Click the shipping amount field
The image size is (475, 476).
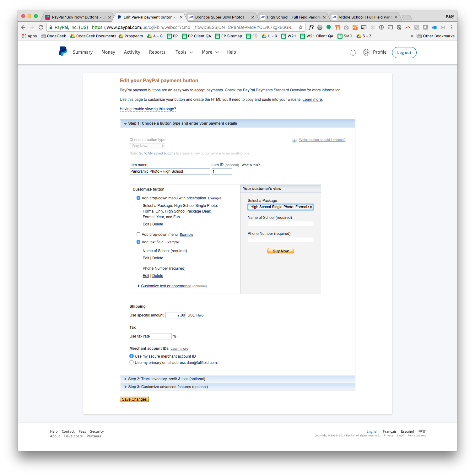click(x=176, y=315)
